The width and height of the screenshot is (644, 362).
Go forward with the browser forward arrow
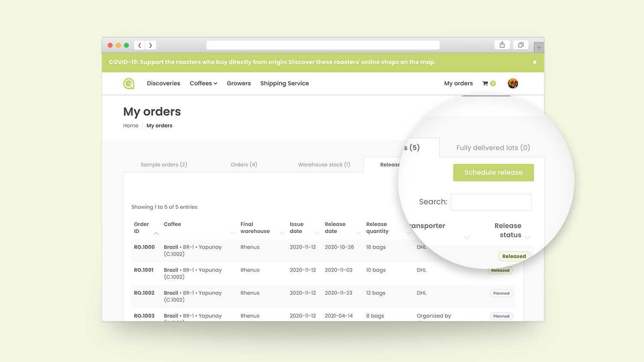(151, 45)
